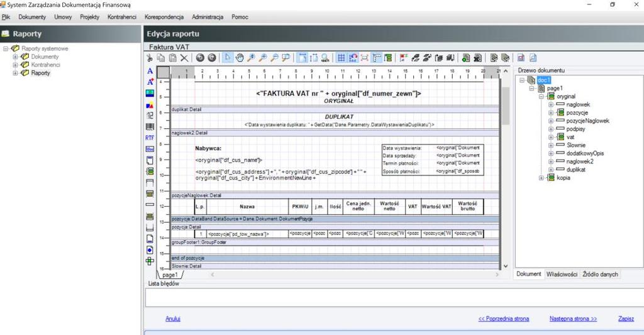Expand the naglowek node in document tree
The height and width of the screenshot is (335, 644).
tap(550, 105)
